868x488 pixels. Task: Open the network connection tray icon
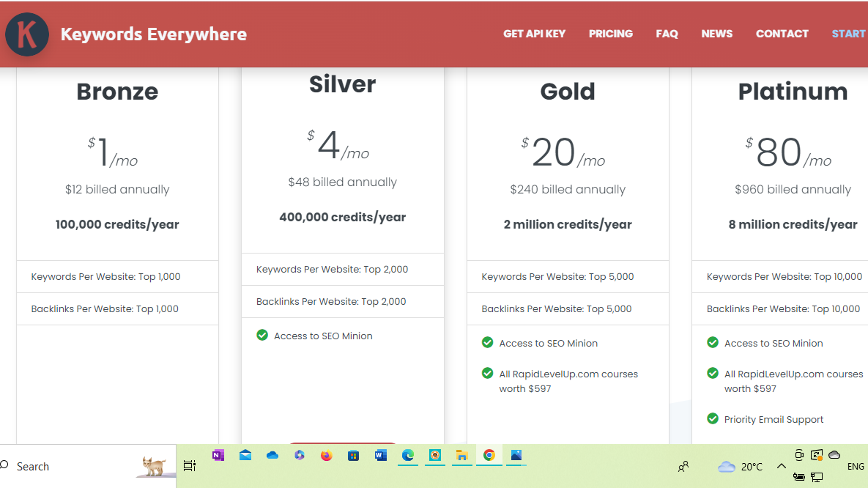tap(817, 477)
